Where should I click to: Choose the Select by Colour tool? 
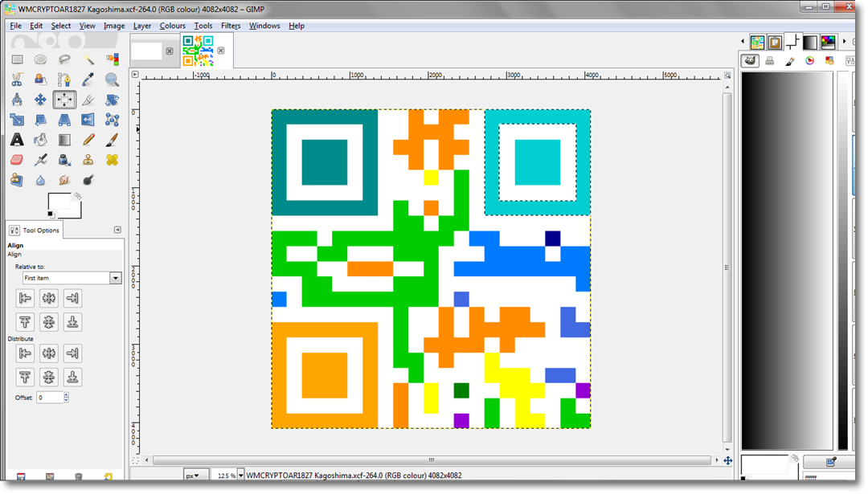112,59
